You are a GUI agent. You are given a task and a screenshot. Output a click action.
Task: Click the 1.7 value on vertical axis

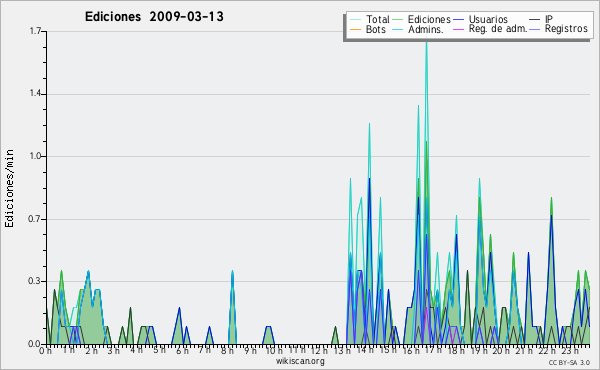tap(35, 31)
